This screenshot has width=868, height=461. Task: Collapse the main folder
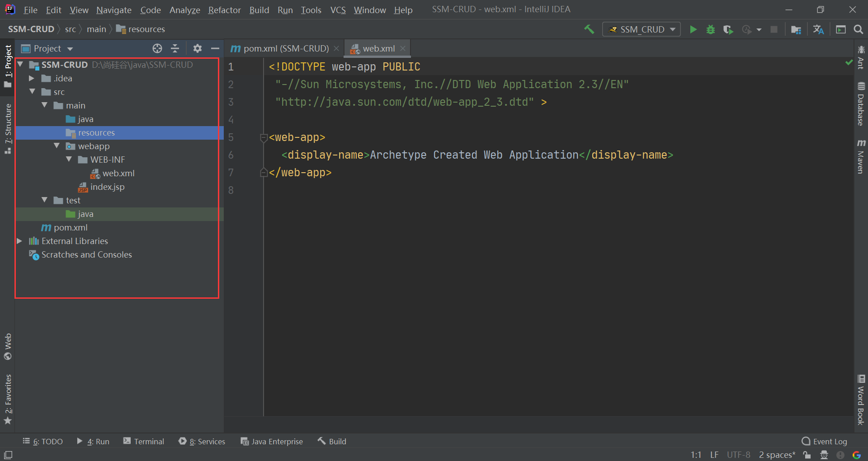(44, 105)
